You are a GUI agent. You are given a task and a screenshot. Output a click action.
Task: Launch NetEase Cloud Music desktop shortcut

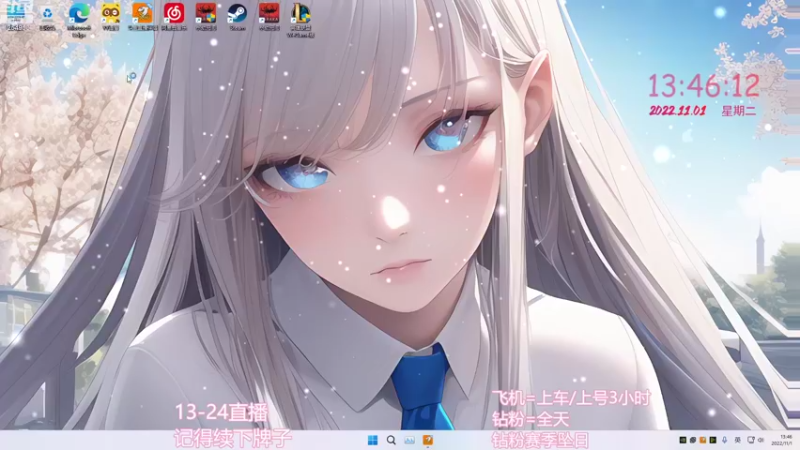click(x=174, y=17)
